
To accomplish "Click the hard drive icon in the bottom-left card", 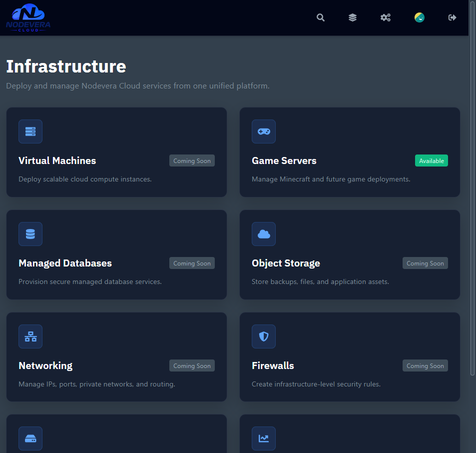I will point(30,438).
